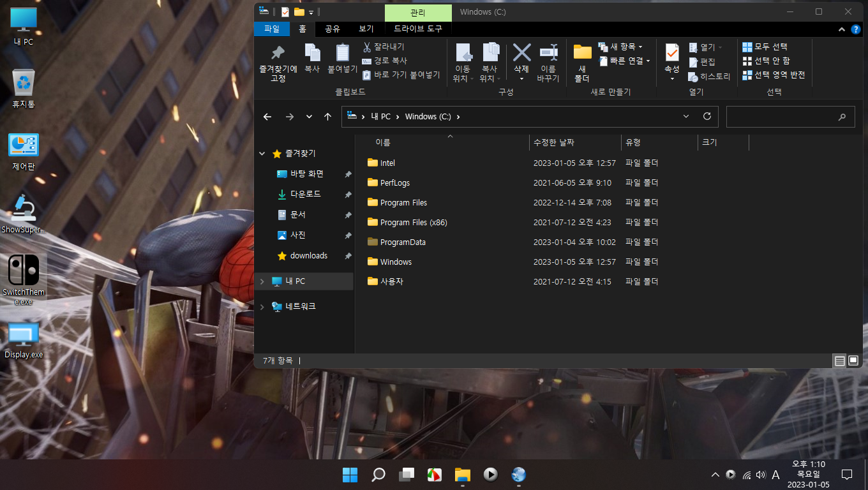
Task: Click 선택 영역 반전
Action: 774,75
